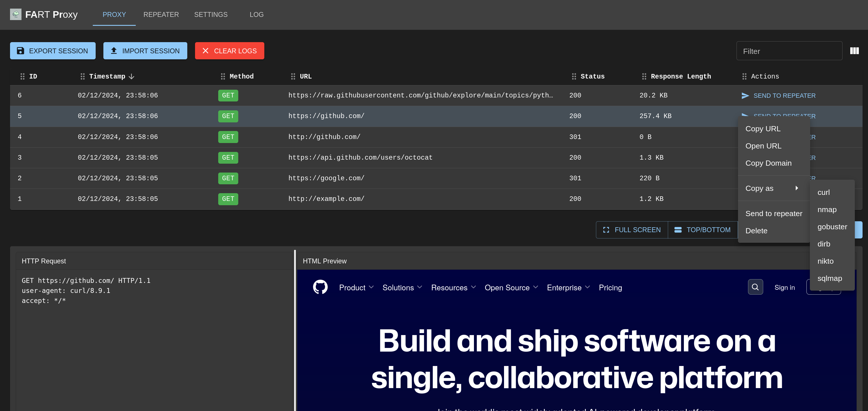Screen dimensions: 868x411
Task: Expand the Open Source dropdown in preview
Action: (x=511, y=287)
